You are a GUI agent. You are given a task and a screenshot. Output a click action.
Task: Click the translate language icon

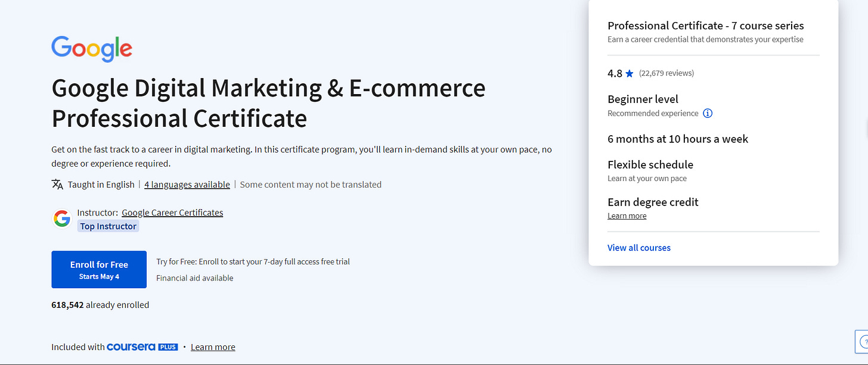point(57,185)
